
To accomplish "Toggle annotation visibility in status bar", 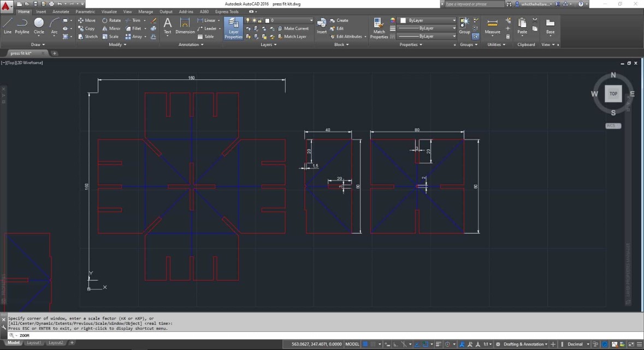I will pos(461,344).
